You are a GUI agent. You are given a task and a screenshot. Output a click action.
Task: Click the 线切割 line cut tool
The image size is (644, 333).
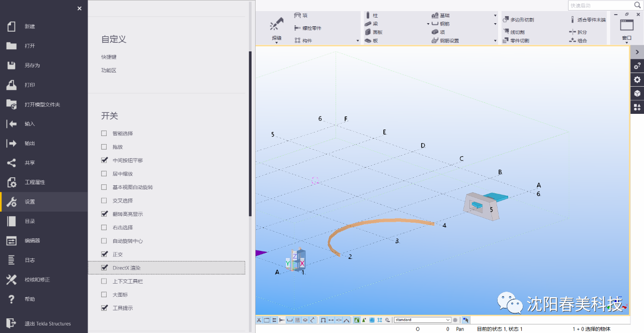coord(506,32)
